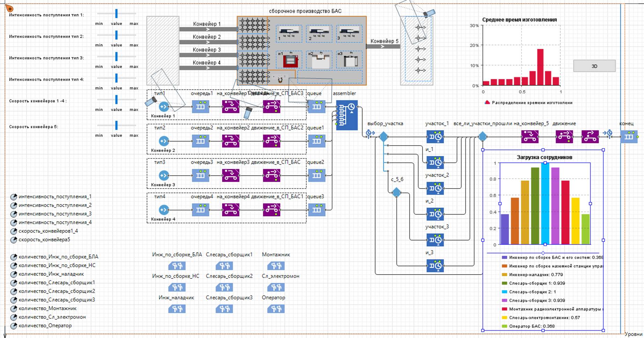Screen dimensions: 644x338
Task: Select the Инж_наладчик resource pool icon
Action: (x=177, y=309)
